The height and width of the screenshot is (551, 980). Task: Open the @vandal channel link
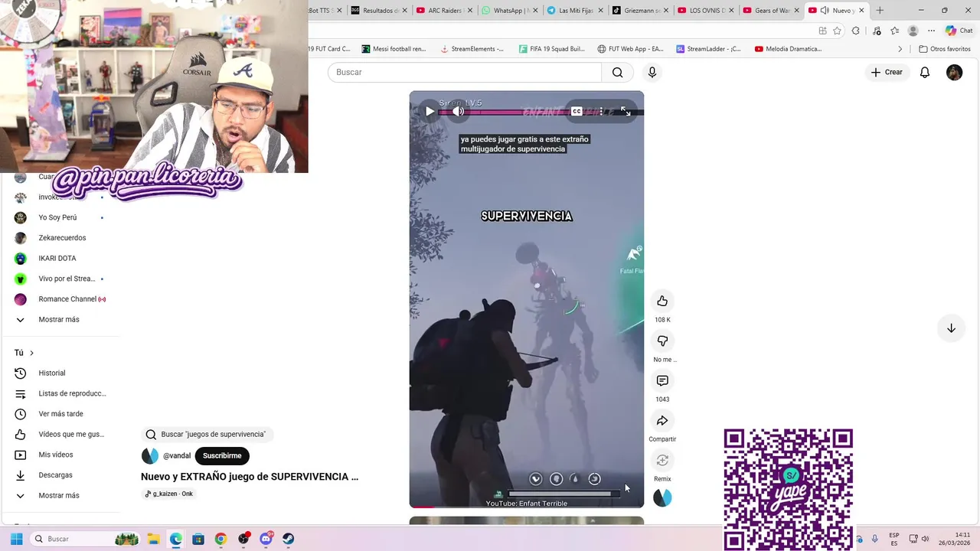tap(177, 455)
